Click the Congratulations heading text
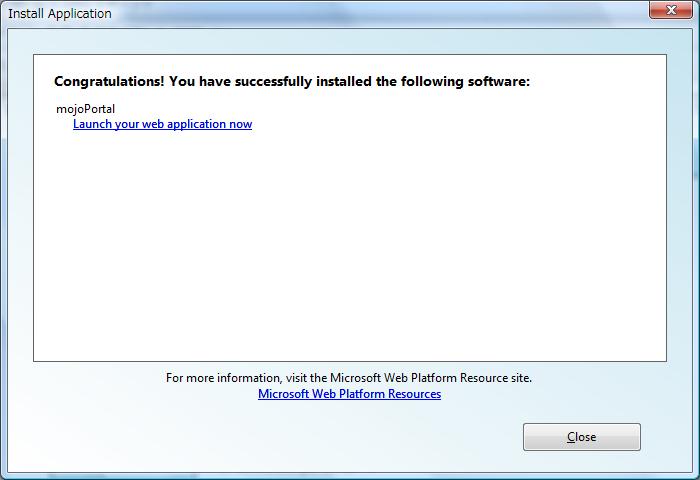Screen dimensions: 700x480 pyautogui.click(x=292, y=81)
